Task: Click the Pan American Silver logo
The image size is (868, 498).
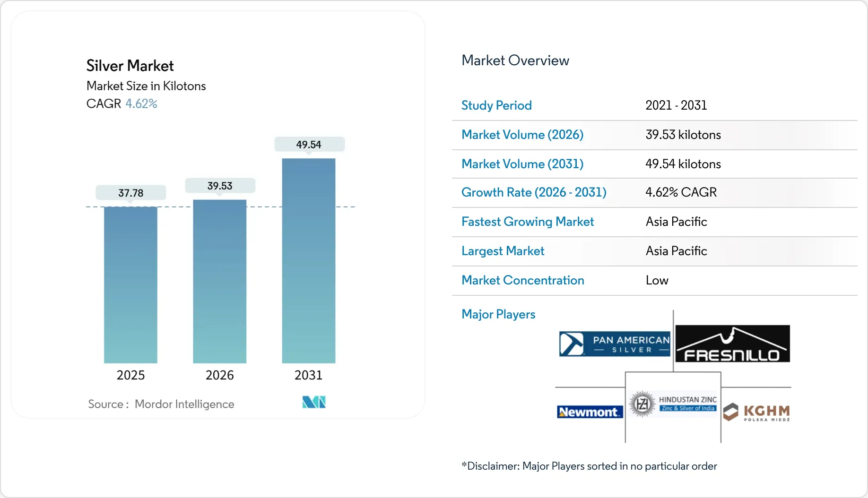Action: pyautogui.click(x=615, y=344)
